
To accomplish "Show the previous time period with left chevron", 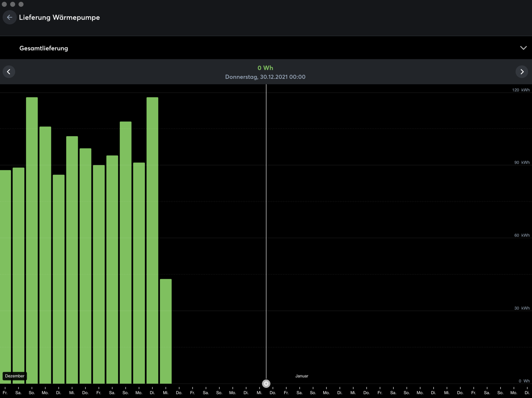I will click(x=9, y=72).
